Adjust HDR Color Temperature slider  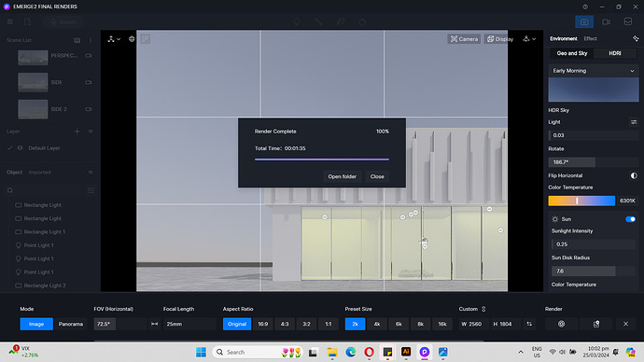(581, 201)
